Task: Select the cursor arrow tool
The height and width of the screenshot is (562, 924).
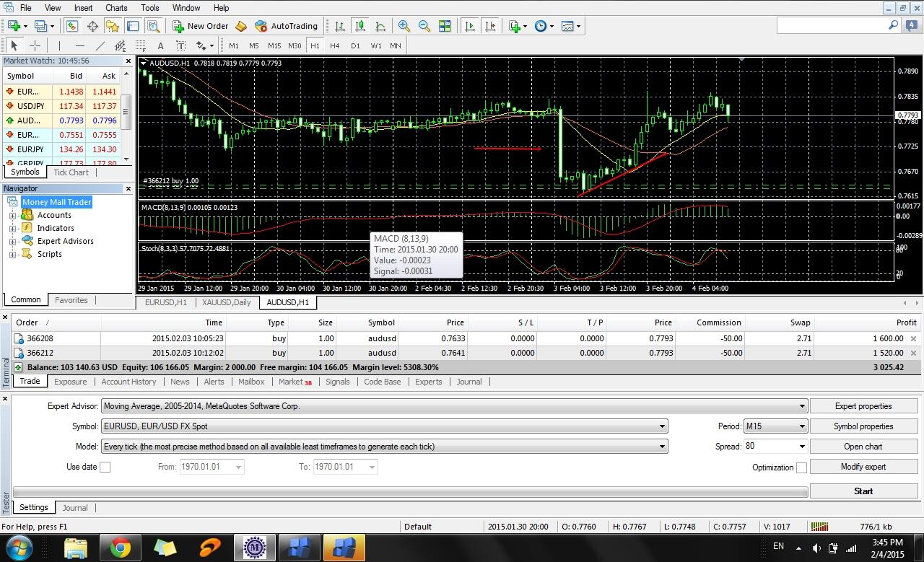Action: pyautogui.click(x=14, y=45)
